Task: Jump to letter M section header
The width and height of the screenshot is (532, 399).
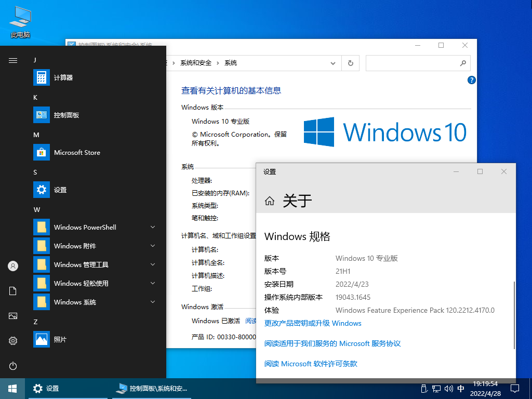Action: click(x=36, y=135)
